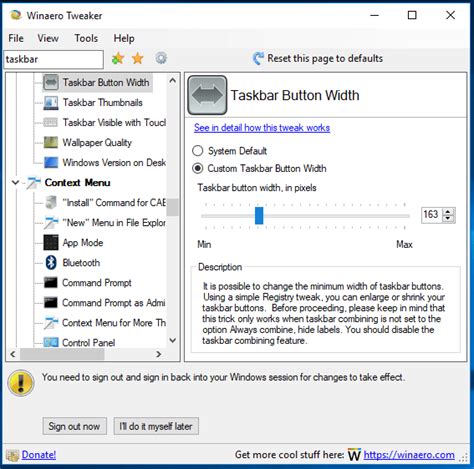
Task: Click the New Menu in File Explorer icon
Action: pos(51,223)
